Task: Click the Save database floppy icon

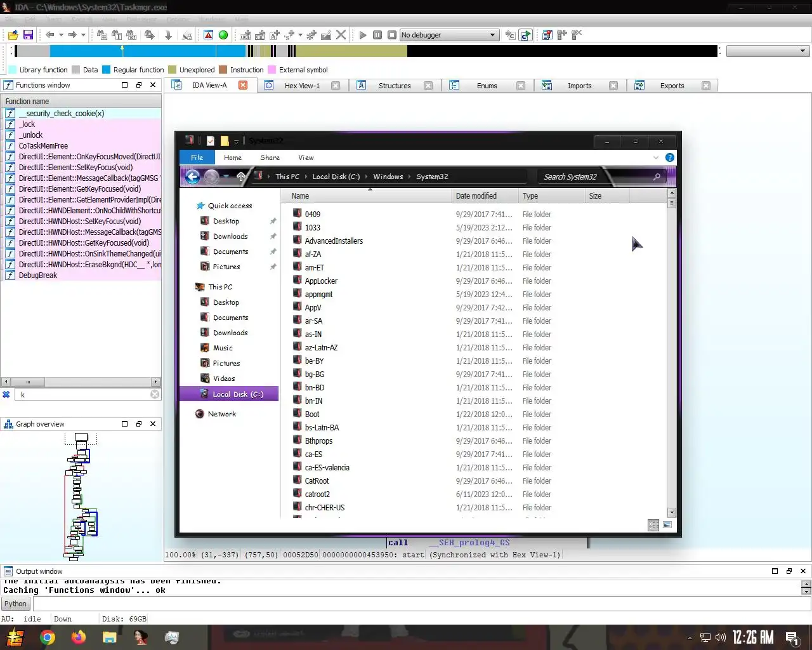Action: [28, 35]
